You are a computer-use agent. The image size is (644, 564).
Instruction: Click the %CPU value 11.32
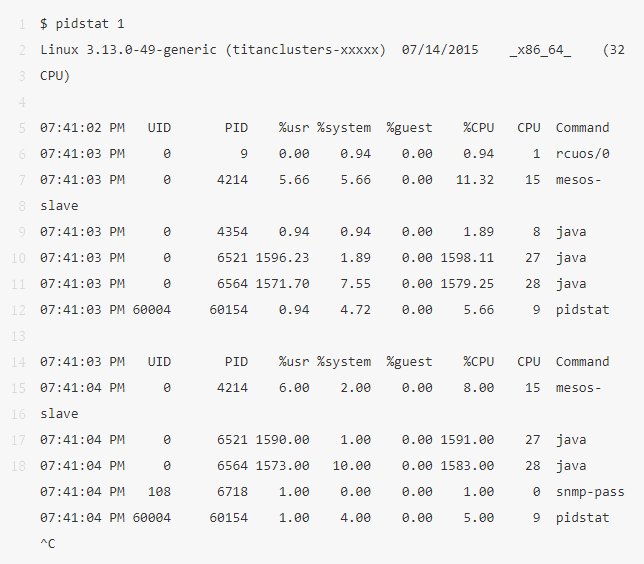pos(474,179)
